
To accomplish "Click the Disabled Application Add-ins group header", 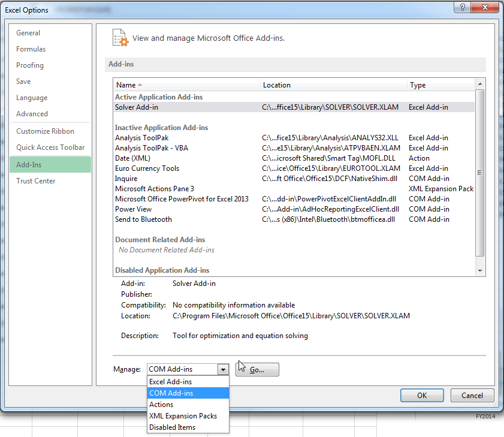I will click(162, 270).
